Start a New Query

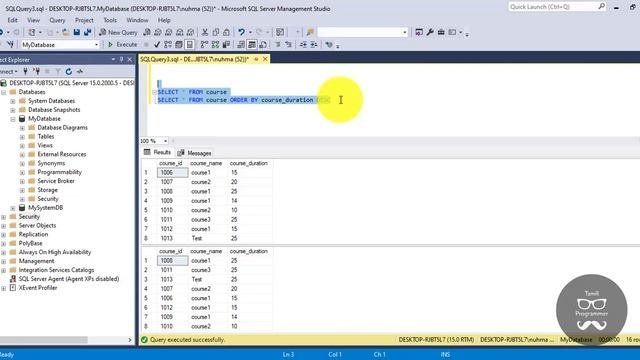point(118,32)
